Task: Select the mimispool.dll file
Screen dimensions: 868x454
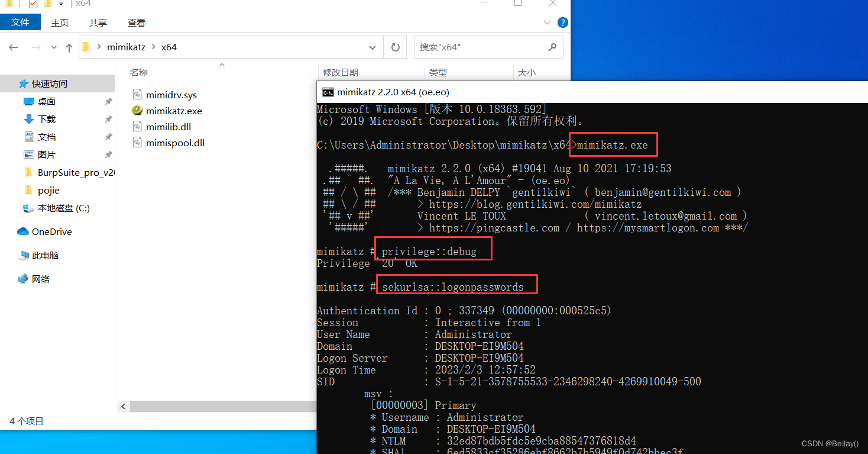Action: [175, 143]
